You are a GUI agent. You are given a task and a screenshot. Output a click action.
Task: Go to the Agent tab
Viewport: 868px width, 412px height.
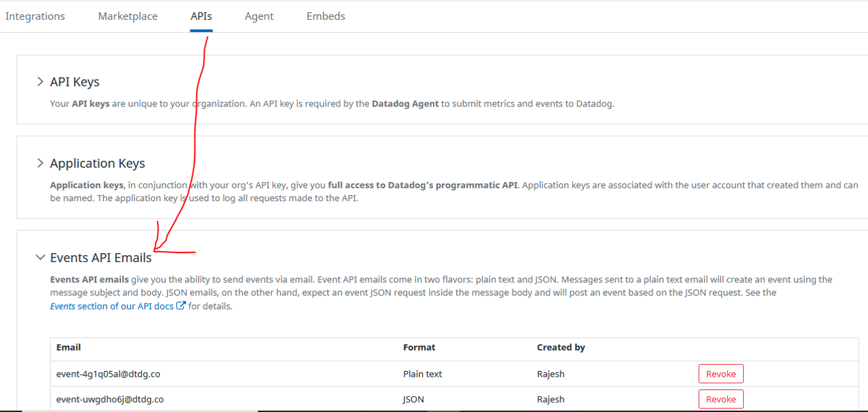coord(260,16)
